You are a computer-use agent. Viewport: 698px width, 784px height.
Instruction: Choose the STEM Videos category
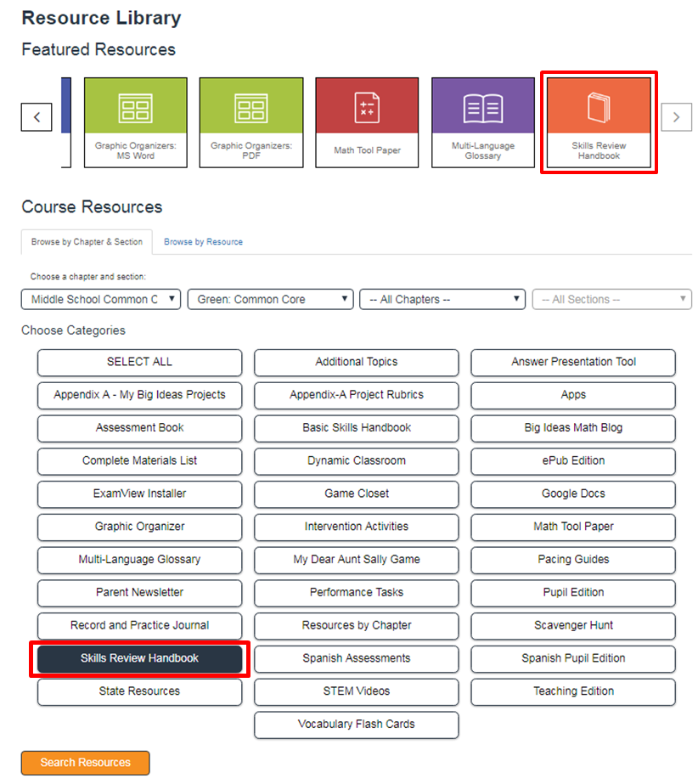point(357,691)
